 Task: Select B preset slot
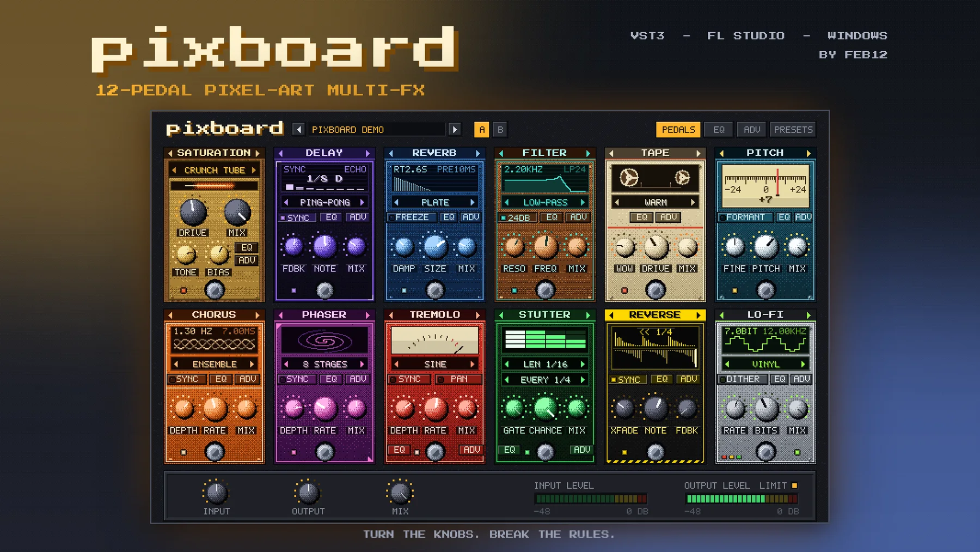point(500,130)
